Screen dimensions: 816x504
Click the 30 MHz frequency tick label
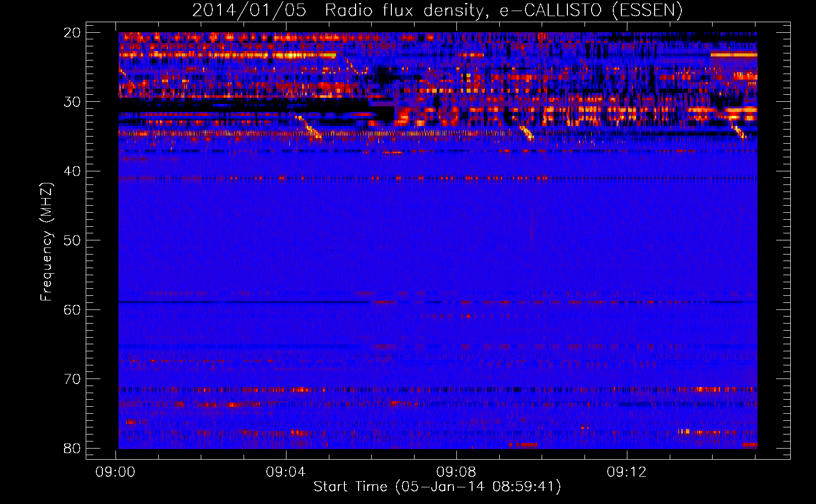[72, 102]
